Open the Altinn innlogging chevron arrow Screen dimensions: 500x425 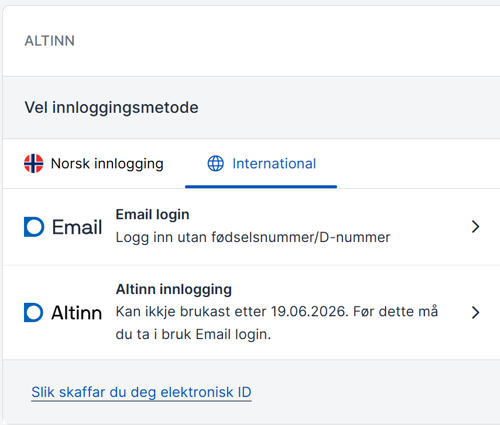coord(476,313)
